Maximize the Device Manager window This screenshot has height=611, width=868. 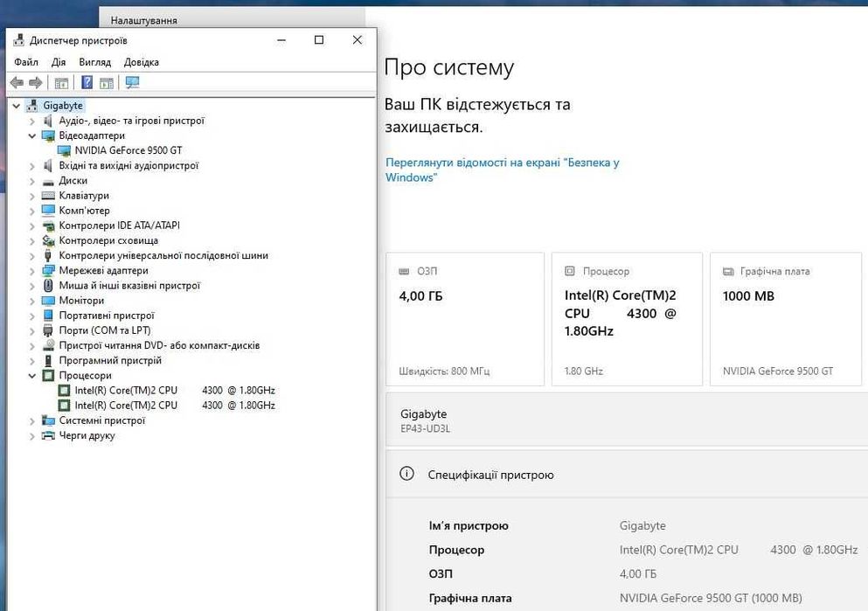click(319, 40)
